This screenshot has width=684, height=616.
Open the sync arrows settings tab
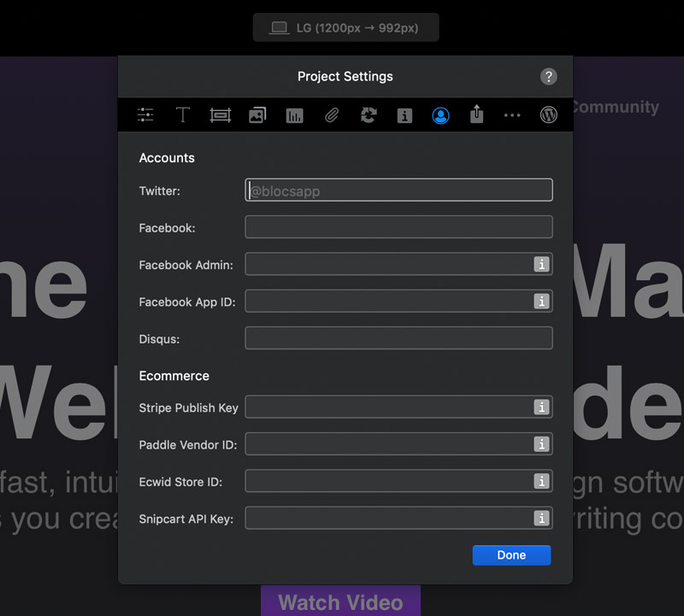click(369, 115)
